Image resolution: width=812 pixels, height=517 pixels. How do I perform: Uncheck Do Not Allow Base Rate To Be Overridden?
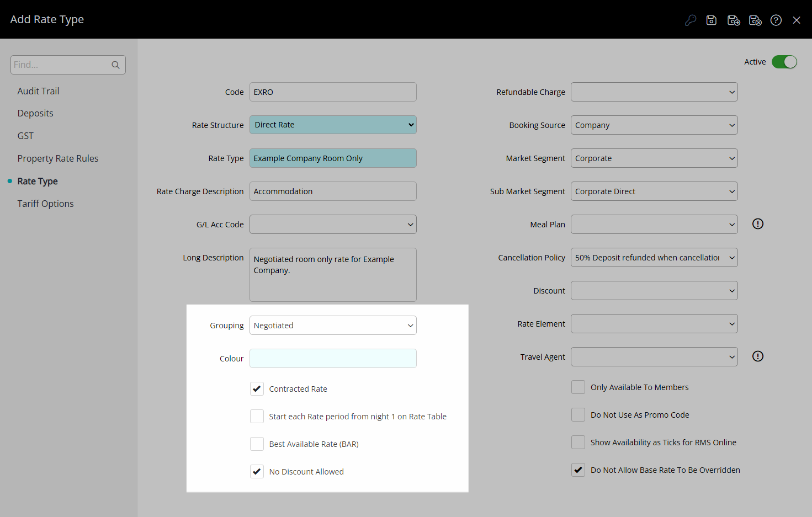coord(578,470)
